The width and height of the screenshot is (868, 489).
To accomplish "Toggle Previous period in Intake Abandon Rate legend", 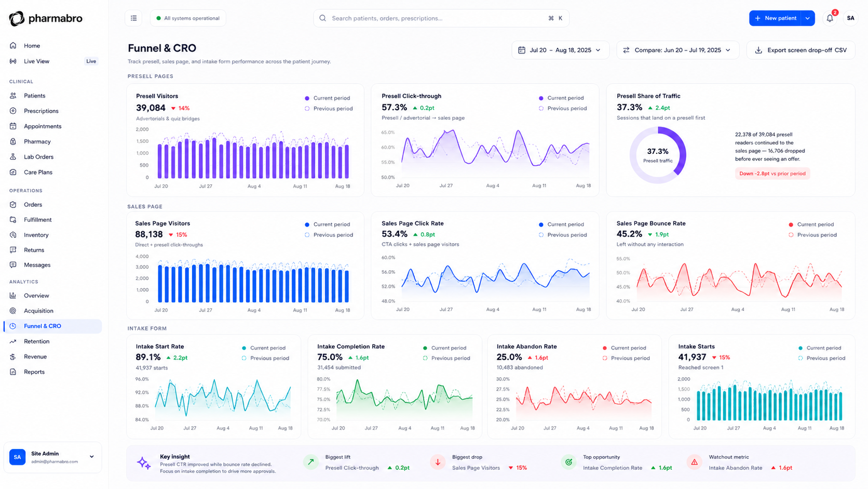I will click(626, 358).
